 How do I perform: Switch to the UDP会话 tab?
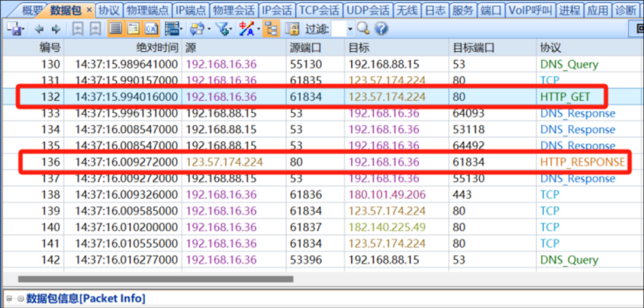point(367,10)
